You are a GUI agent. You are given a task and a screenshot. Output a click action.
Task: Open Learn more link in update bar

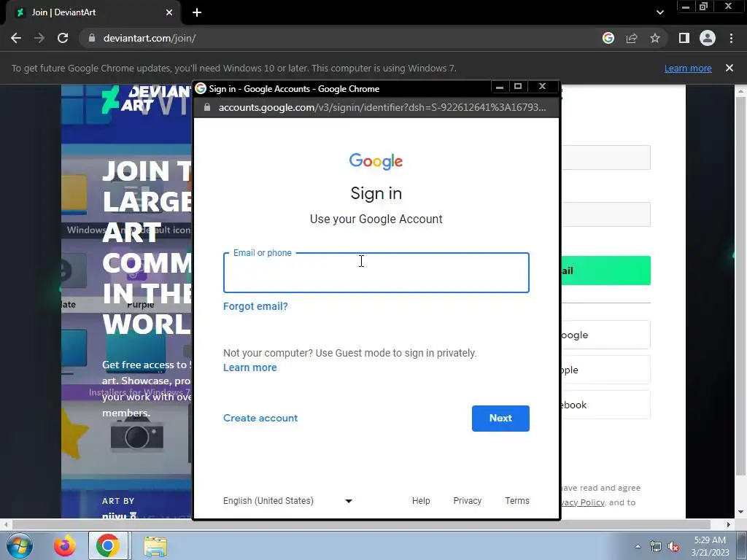688,68
